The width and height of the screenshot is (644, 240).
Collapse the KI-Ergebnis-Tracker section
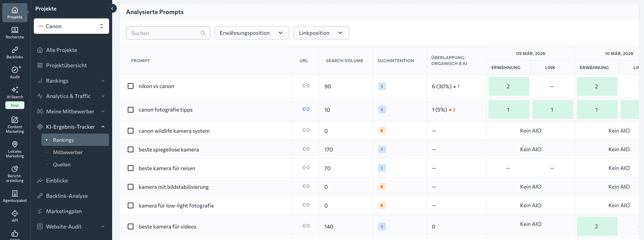pos(103,127)
